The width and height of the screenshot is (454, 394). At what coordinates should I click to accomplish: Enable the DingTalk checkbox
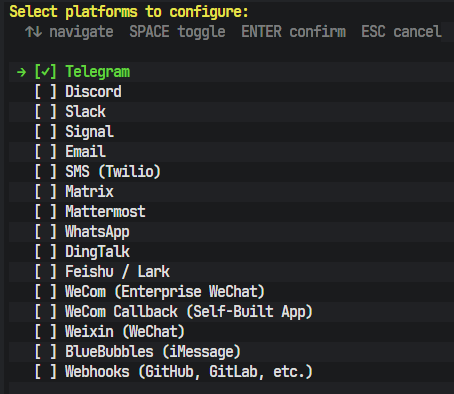(x=46, y=252)
